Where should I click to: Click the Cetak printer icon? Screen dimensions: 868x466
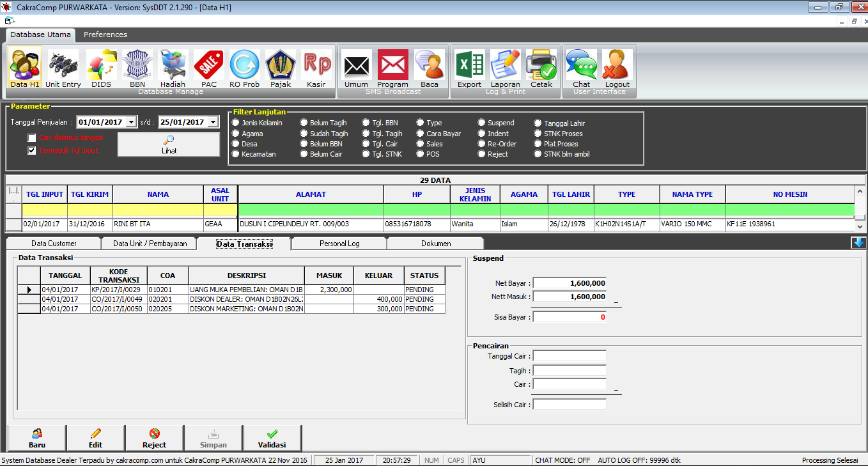(541, 66)
